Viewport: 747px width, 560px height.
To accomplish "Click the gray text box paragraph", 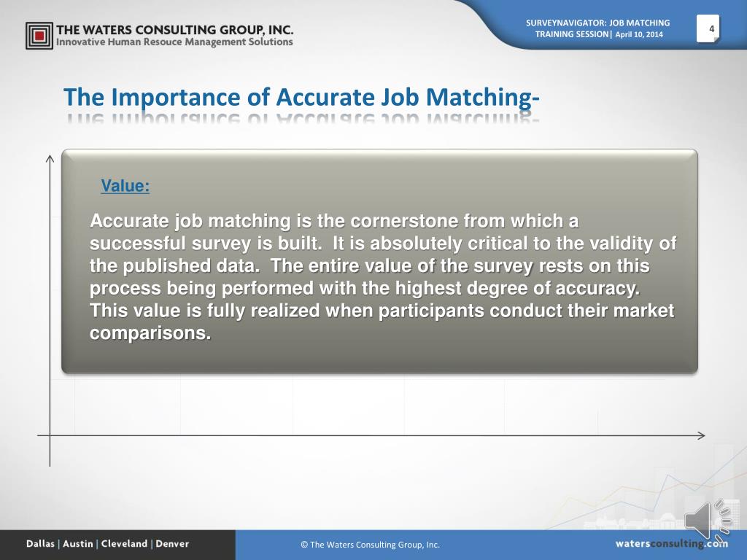I will click(382, 276).
